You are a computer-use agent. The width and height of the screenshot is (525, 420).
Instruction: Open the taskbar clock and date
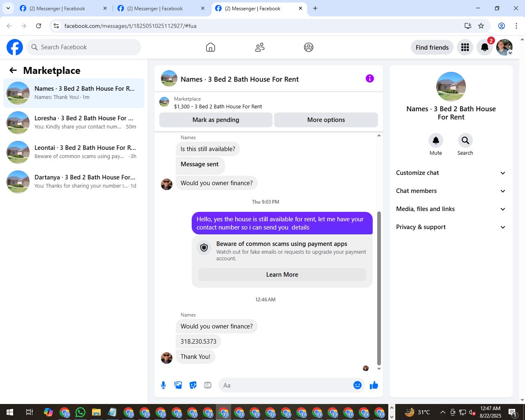tap(491, 412)
